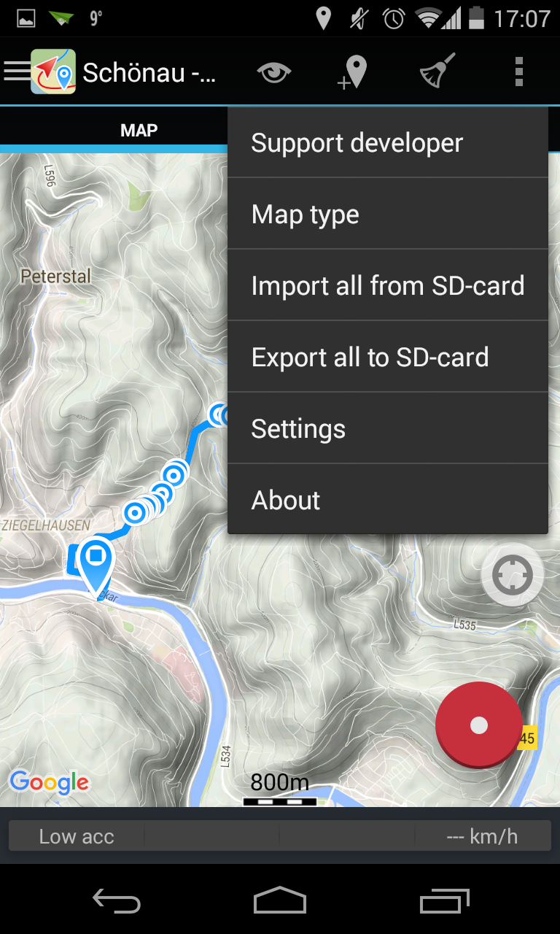Image resolution: width=560 pixels, height=934 pixels.
Task: Tap the Google logo on map
Action: (x=49, y=783)
